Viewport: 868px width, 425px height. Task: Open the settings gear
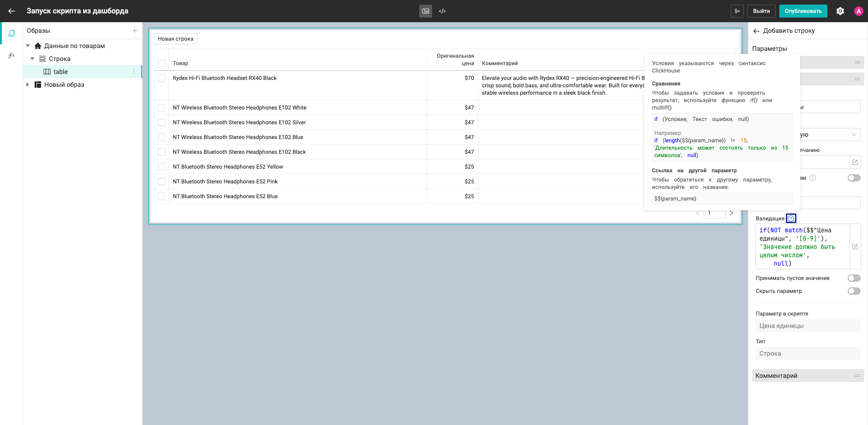tap(840, 11)
